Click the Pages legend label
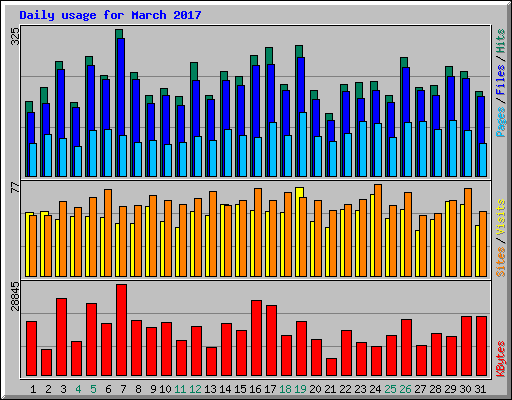The width and height of the screenshot is (512, 400). (501, 122)
